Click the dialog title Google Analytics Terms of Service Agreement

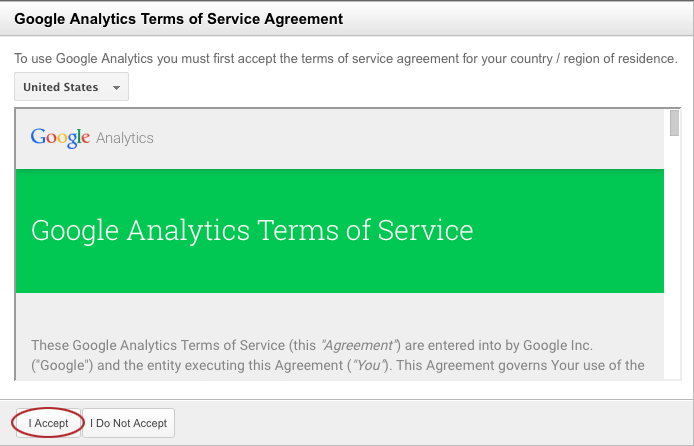point(178,19)
